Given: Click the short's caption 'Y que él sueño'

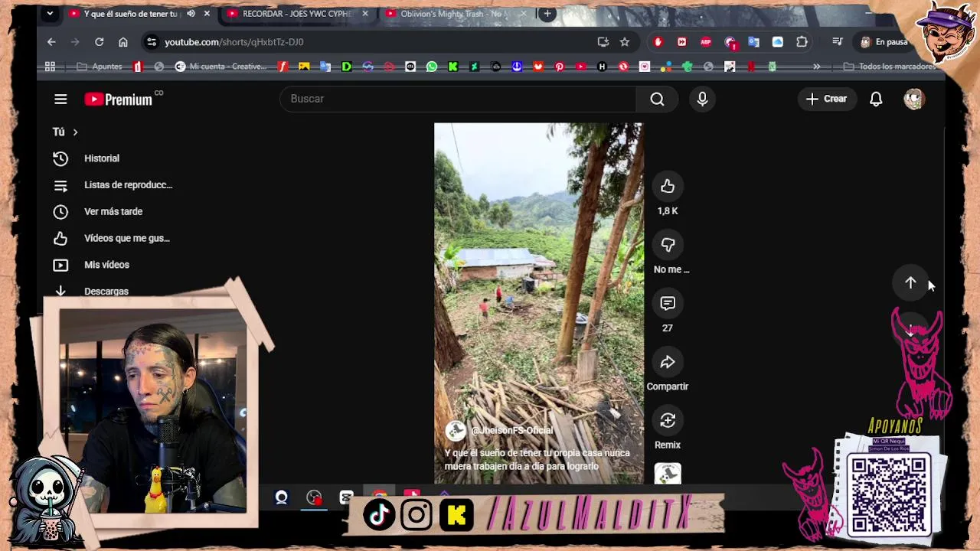Looking at the screenshot, I should coord(537,459).
